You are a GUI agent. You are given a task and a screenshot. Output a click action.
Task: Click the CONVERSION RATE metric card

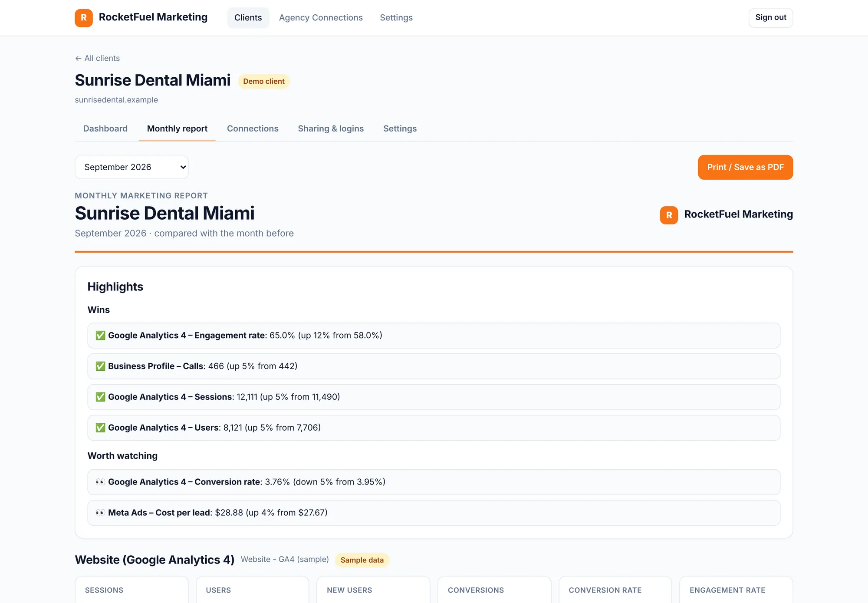(615, 590)
